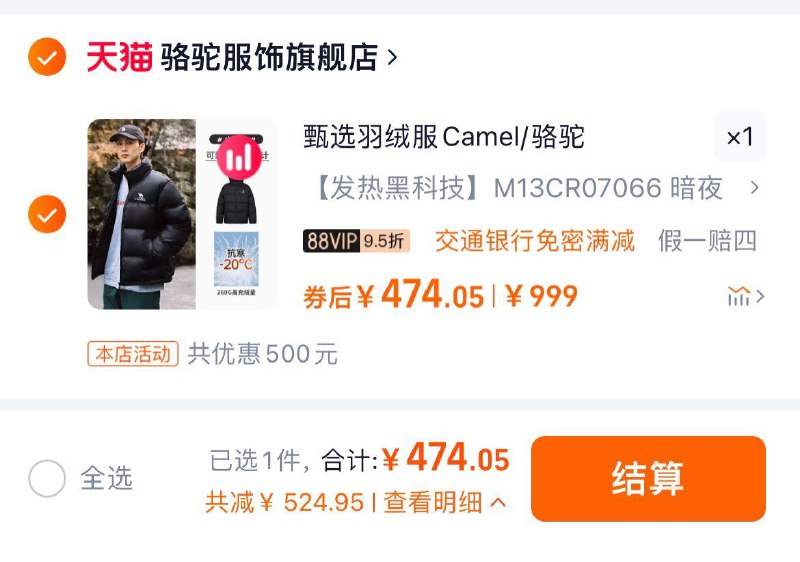The width and height of the screenshot is (800, 562).
Task: Toggle the 全选 select-all radio button
Action: [x=47, y=478]
